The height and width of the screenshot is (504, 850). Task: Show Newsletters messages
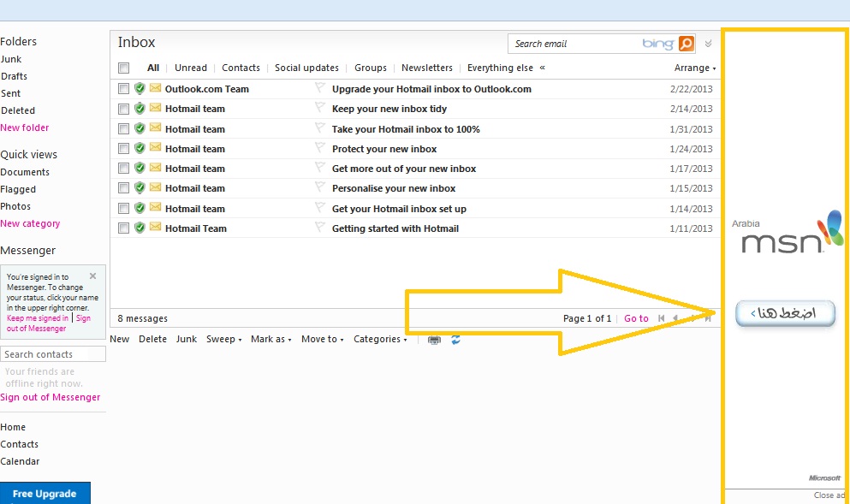pyautogui.click(x=427, y=68)
